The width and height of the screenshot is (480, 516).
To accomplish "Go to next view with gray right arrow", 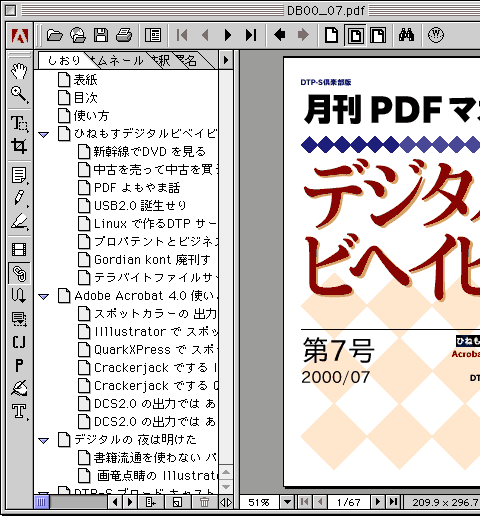I will coord(303,35).
